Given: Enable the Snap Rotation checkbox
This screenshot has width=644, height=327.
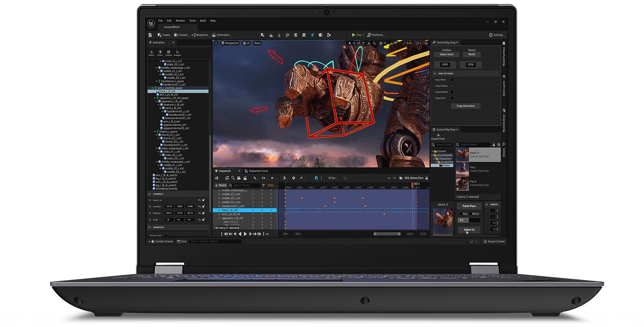Looking at the screenshot, I should [x=452, y=92].
